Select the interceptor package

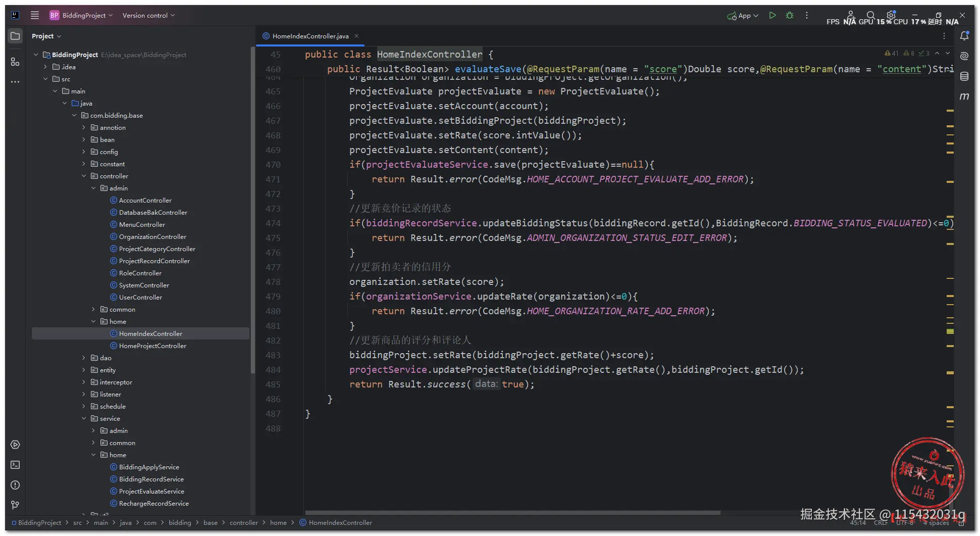coord(116,382)
